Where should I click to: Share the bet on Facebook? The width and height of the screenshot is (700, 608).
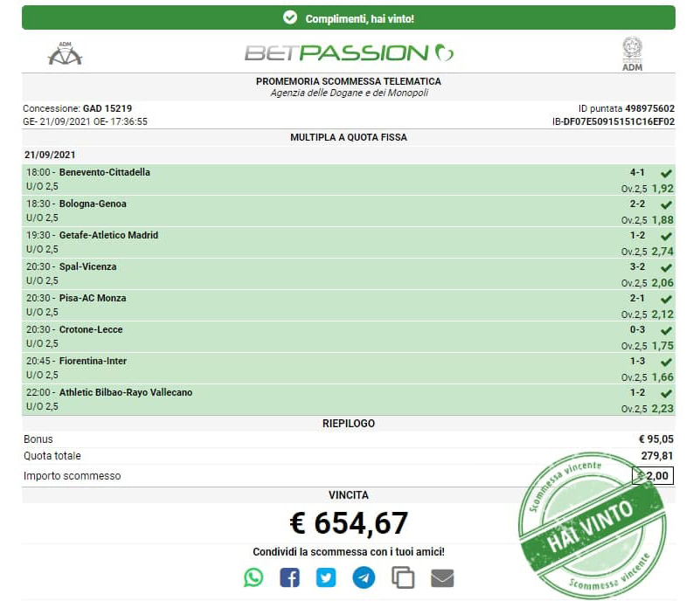[290, 577]
